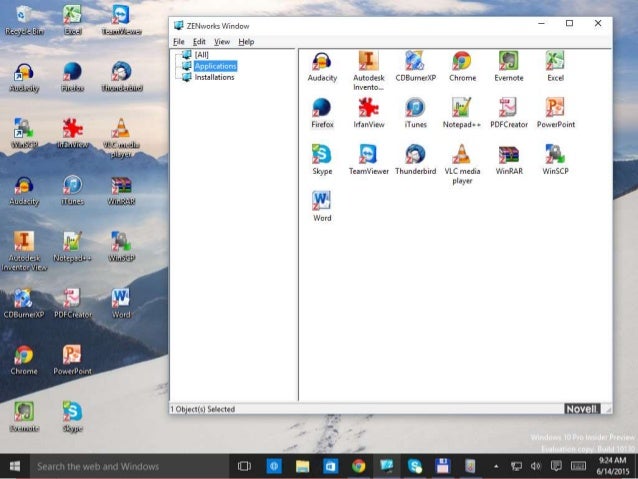The height and width of the screenshot is (479, 638).
Task: Select the Evernote desktop shortcut
Action: pyautogui.click(x=24, y=417)
